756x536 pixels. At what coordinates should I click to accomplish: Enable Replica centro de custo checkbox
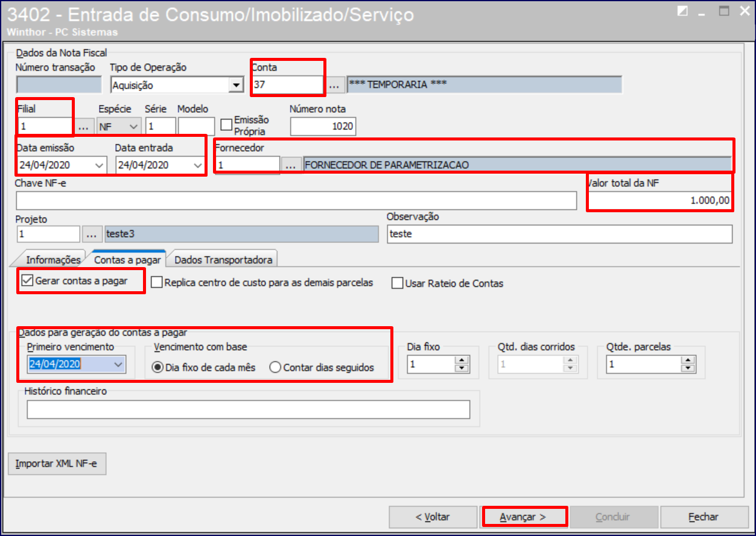pyautogui.click(x=157, y=283)
